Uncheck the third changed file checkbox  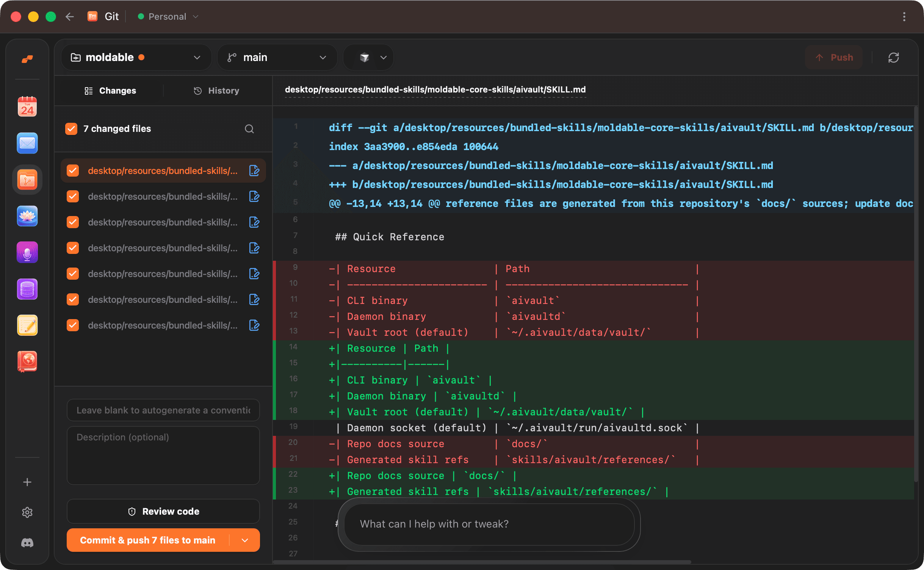pos(73,222)
